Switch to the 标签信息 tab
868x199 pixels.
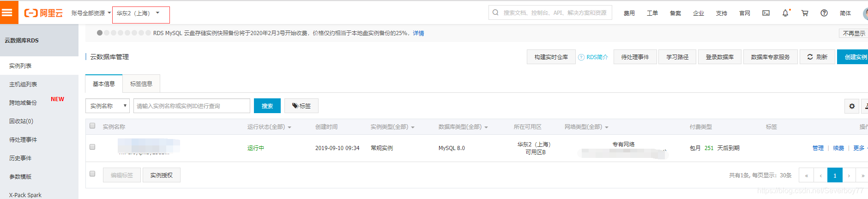coord(141,84)
